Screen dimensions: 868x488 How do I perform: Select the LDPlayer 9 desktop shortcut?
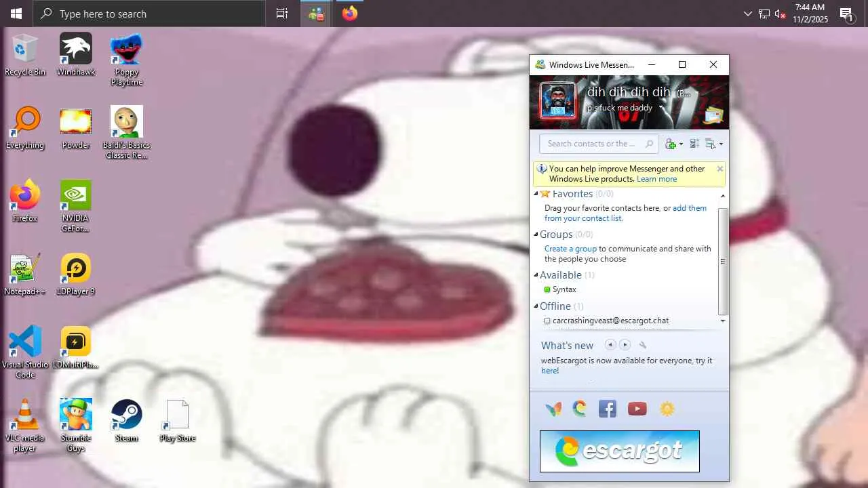(76, 274)
